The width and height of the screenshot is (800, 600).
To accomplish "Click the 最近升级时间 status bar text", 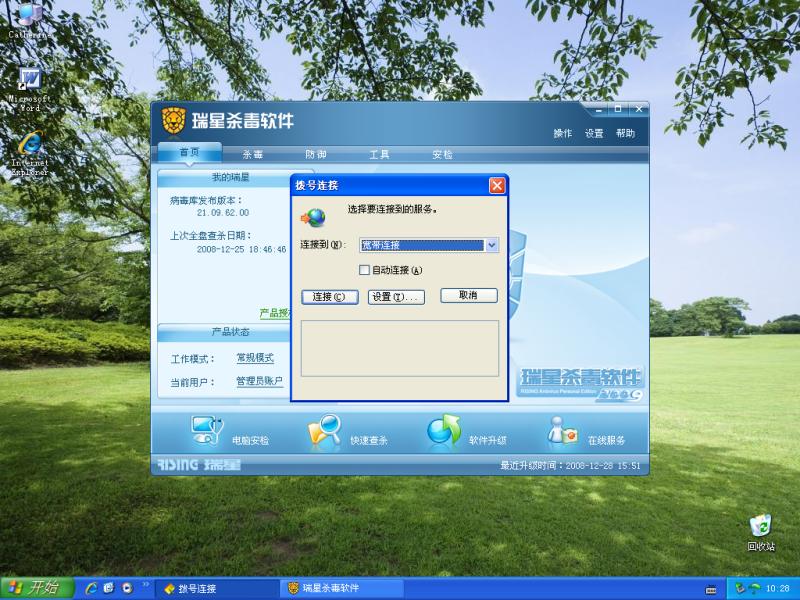I will click(x=570, y=465).
